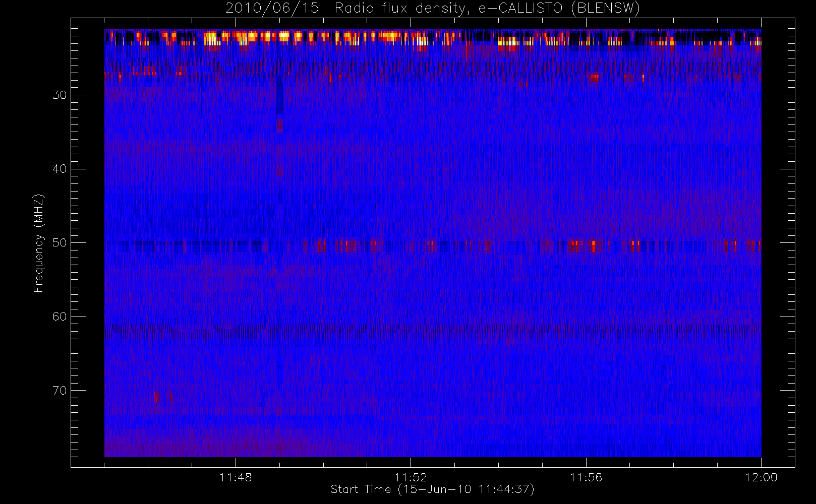This screenshot has width=816, height=504.
Task: Click the 11:56 time tick label
Action: point(586,477)
